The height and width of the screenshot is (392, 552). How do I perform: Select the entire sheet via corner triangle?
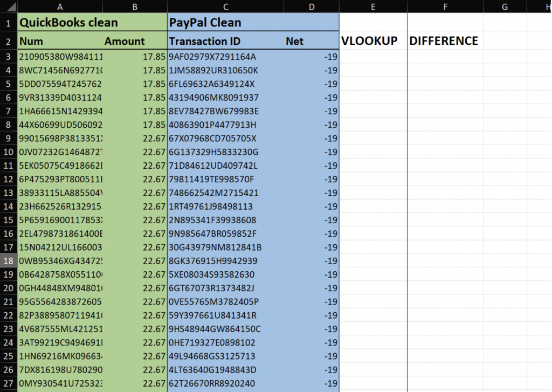click(8, 6)
